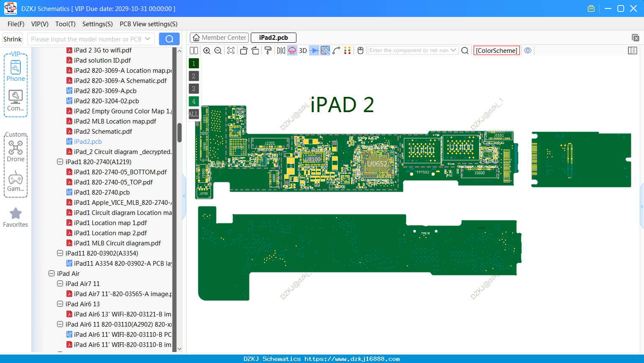Toggle the 3D view mode

pos(303,51)
